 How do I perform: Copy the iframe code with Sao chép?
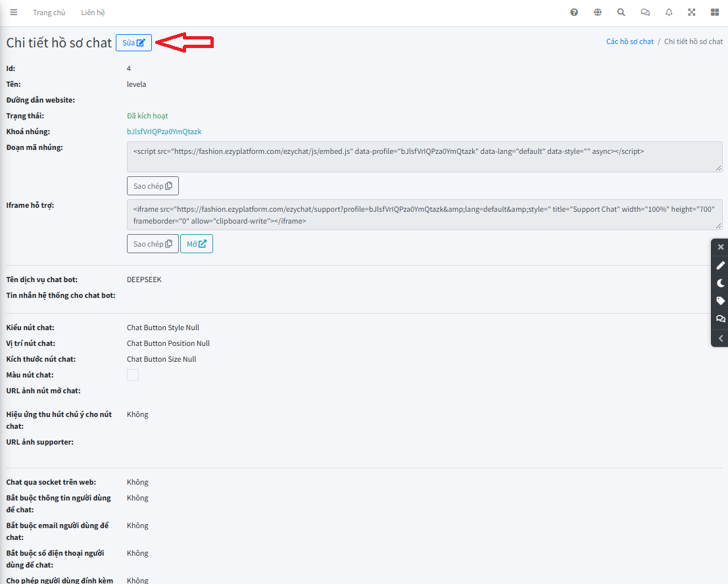tap(153, 244)
